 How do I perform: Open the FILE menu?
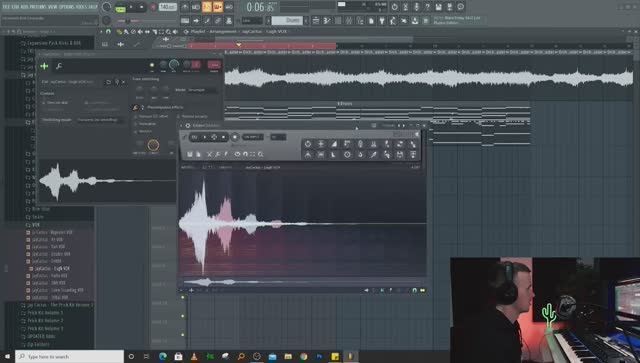6,7
